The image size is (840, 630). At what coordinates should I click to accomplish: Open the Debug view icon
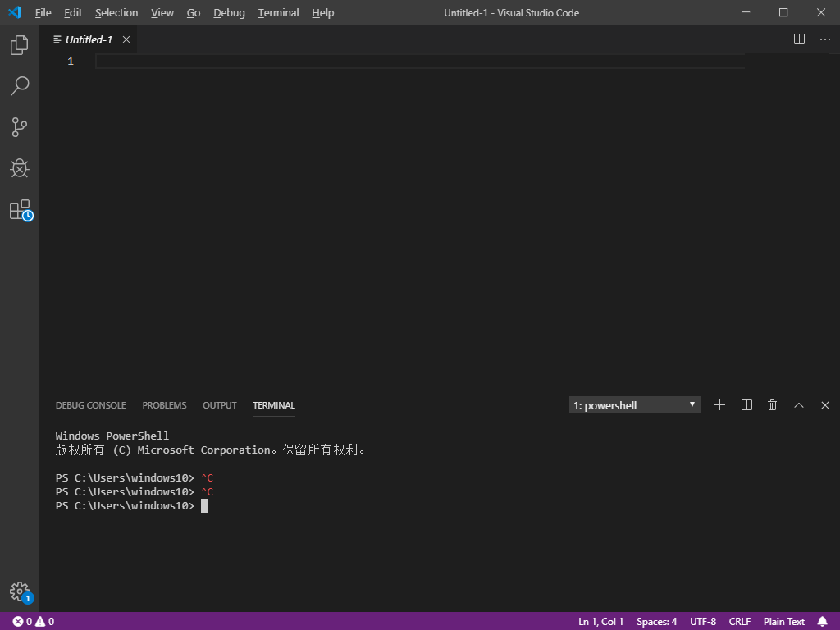(x=19, y=168)
